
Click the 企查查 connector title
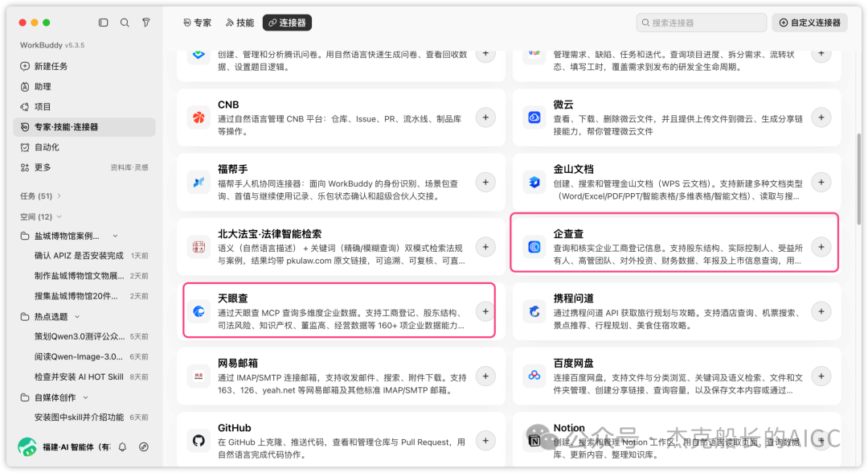568,234
